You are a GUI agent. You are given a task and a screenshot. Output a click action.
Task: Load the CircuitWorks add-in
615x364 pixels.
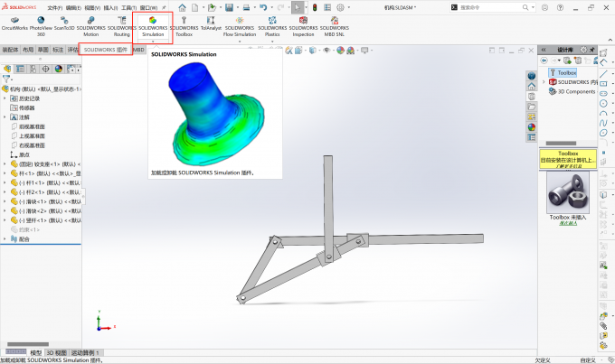pos(14,23)
